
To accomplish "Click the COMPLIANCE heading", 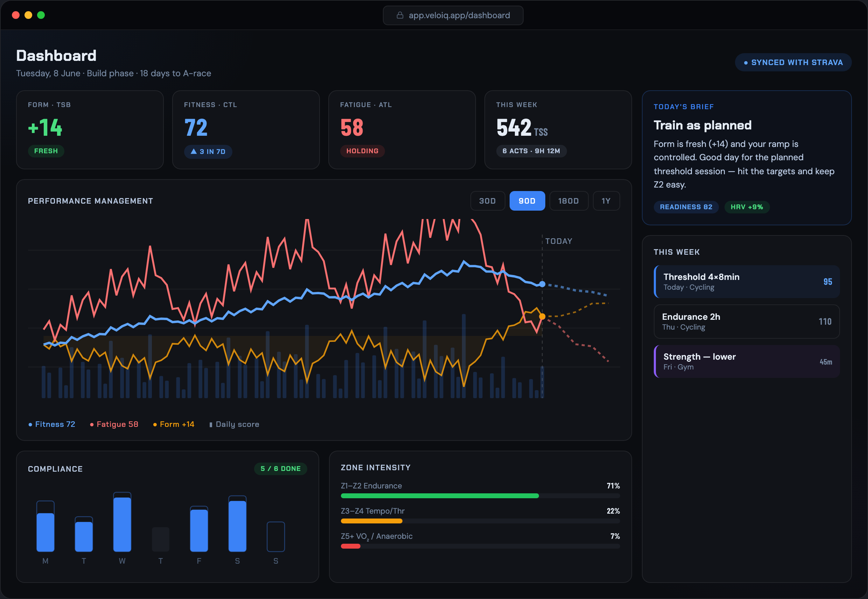I will (55, 469).
